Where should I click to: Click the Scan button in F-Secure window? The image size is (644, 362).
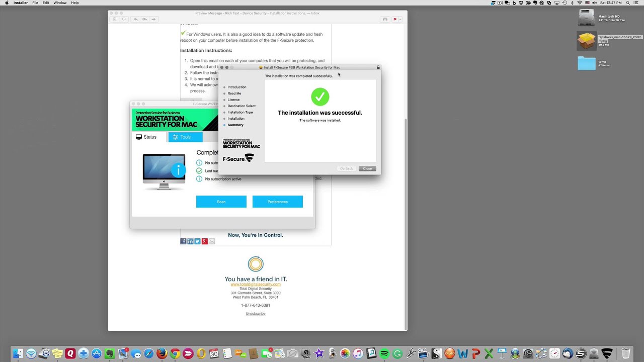(221, 202)
